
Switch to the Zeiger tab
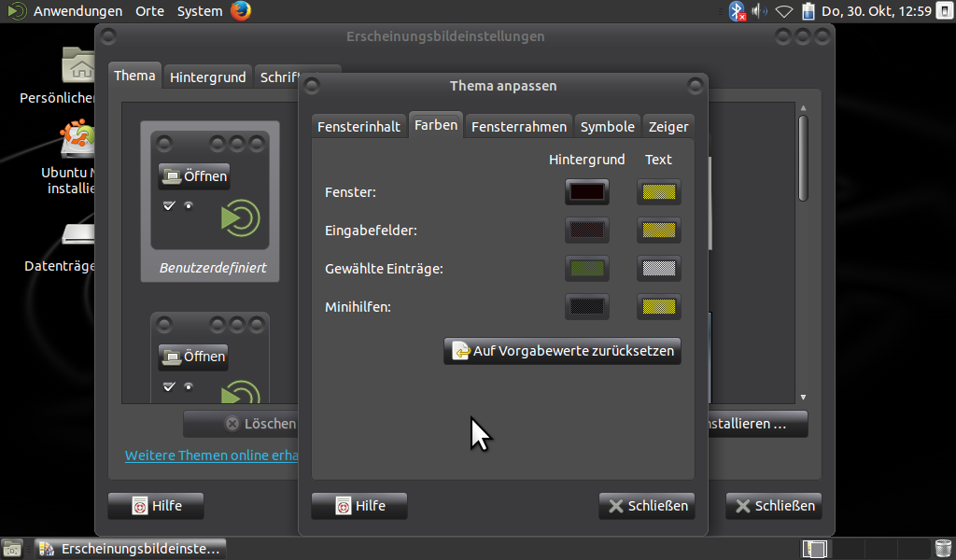click(x=668, y=127)
